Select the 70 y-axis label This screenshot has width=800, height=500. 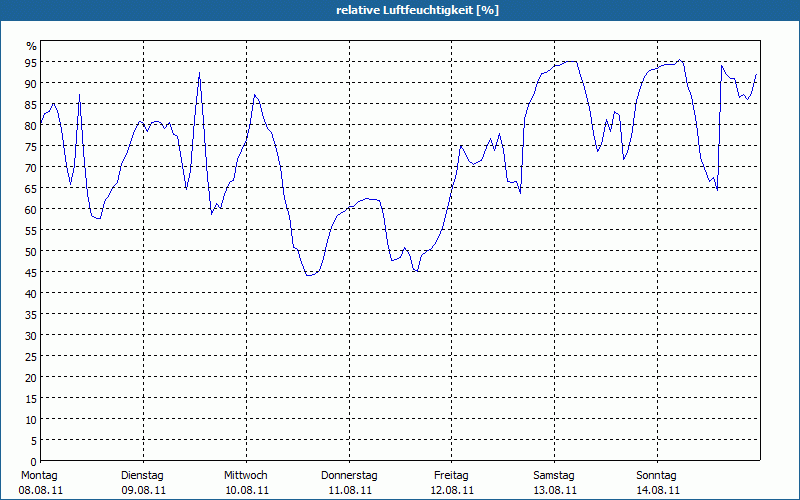31,168
